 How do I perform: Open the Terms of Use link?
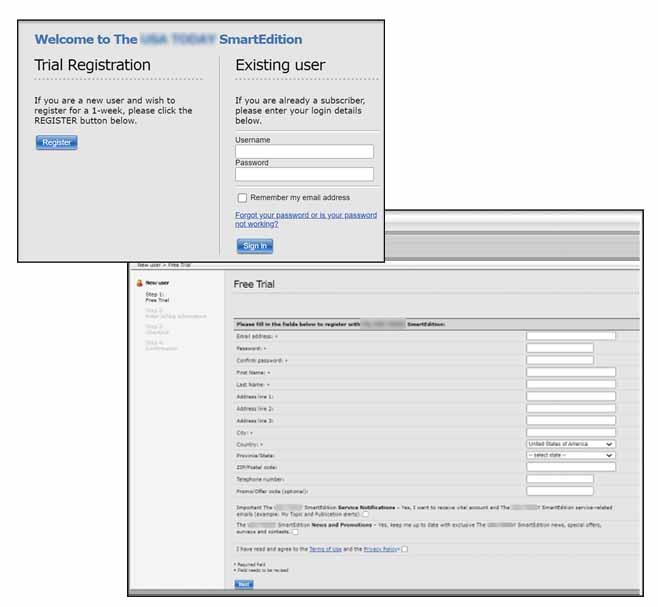point(325,549)
